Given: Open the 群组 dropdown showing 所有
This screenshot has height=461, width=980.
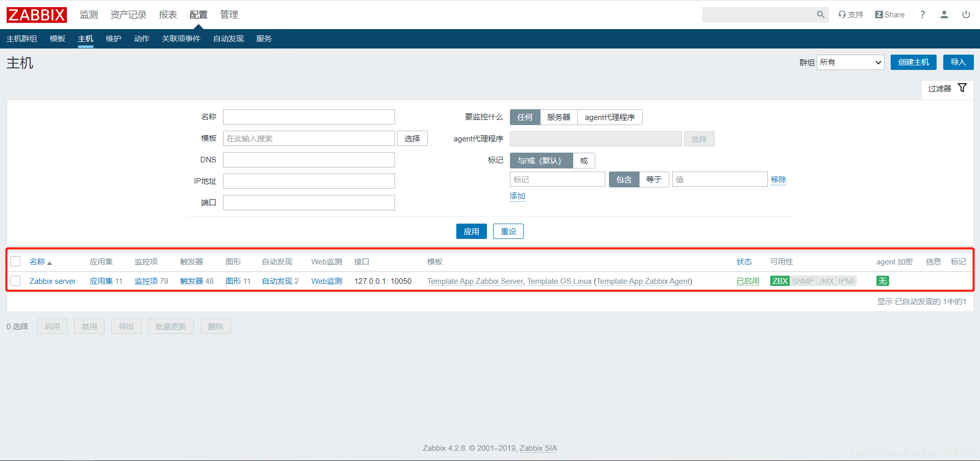Looking at the screenshot, I should click(850, 62).
